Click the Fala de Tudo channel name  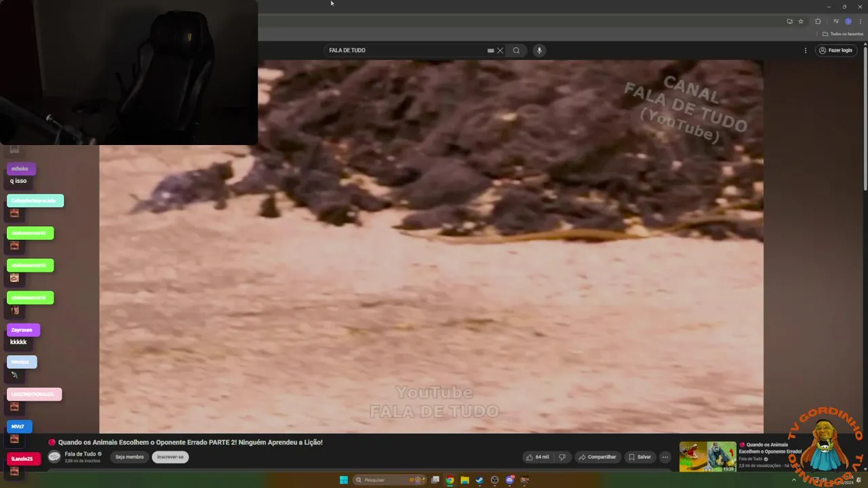(80, 454)
